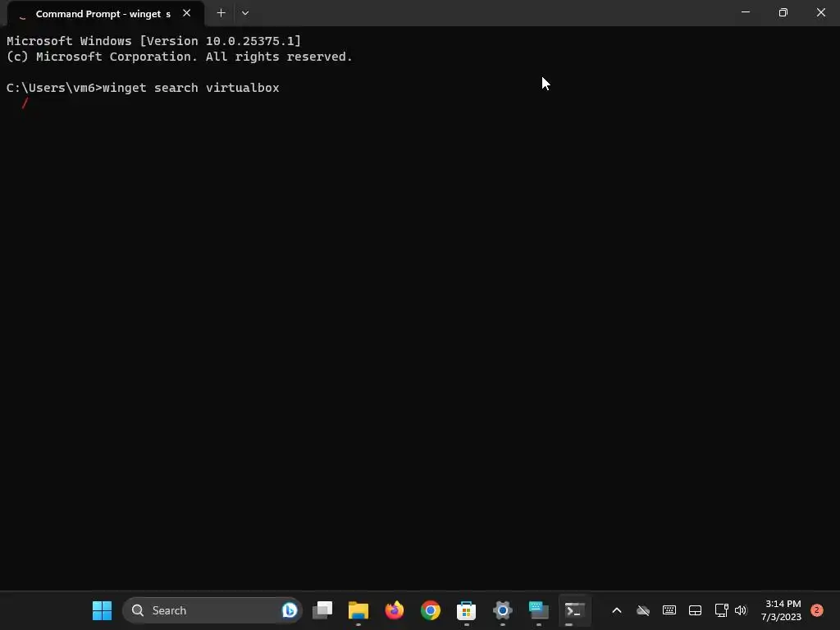Screen dimensions: 840x630
Task: Click the taskbar Search box
Action: [212, 610]
